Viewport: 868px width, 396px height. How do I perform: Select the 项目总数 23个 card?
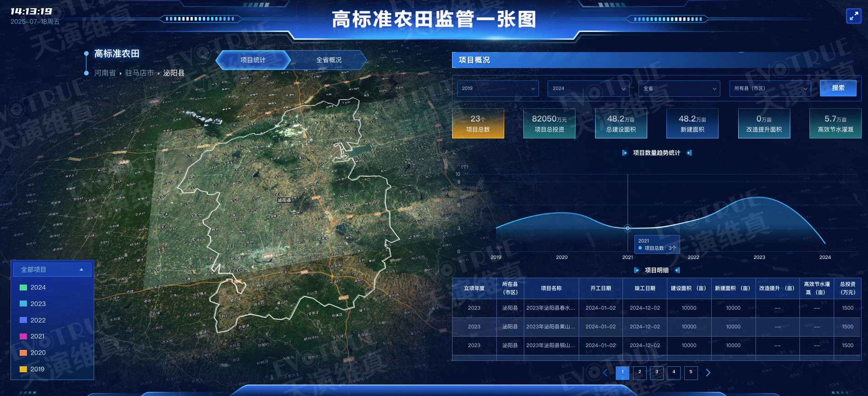click(478, 123)
